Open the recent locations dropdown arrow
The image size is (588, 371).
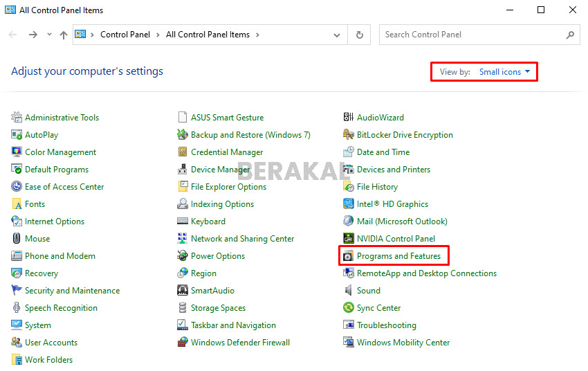tap(49, 35)
